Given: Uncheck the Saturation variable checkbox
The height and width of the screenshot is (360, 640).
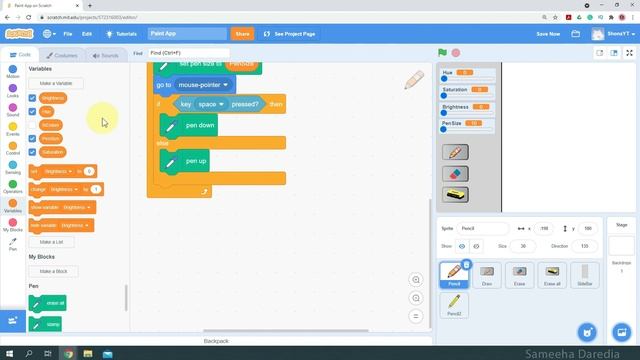Looking at the screenshot, I should 32,152.
